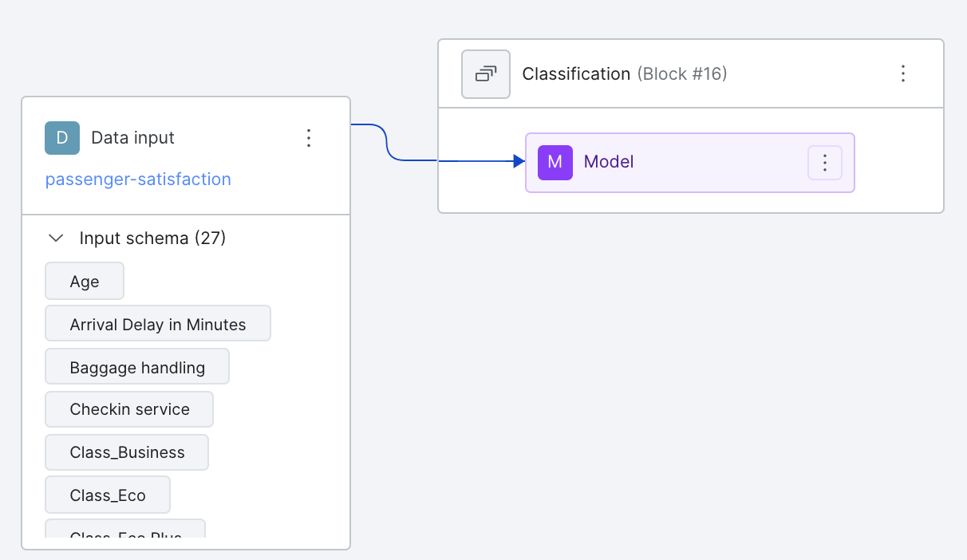Click the purple M model icon
The width and height of the screenshot is (967, 560).
pos(555,163)
